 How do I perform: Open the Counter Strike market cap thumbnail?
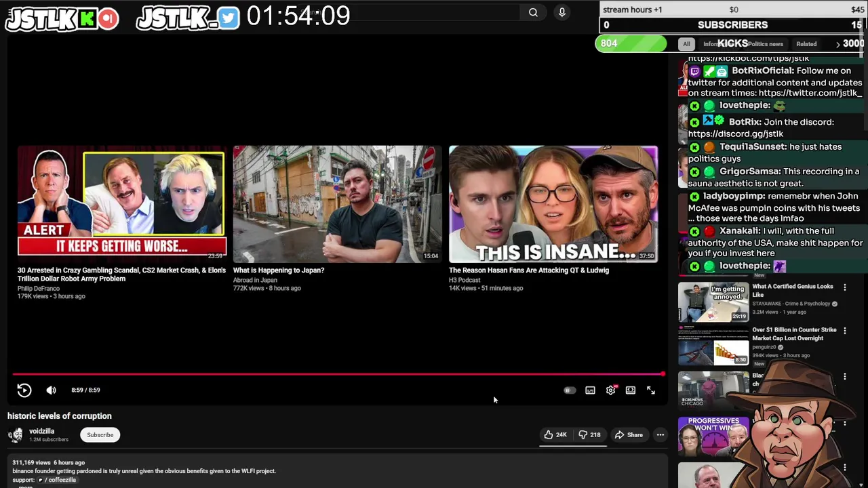pos(713,345)
